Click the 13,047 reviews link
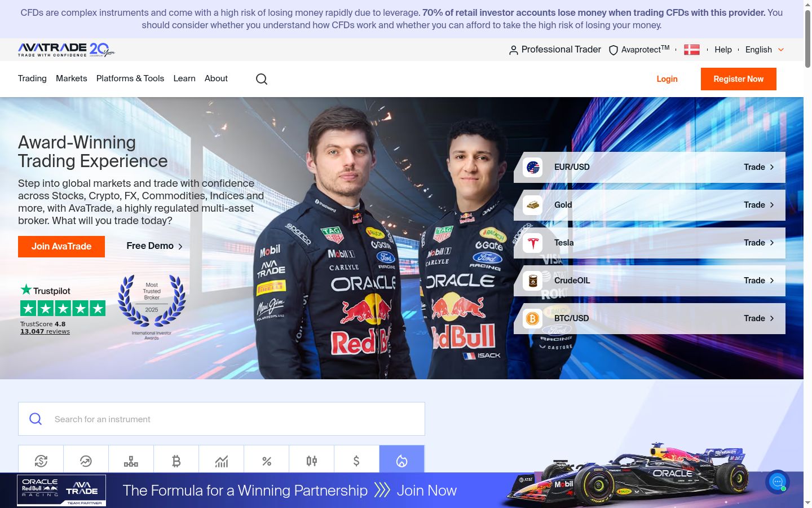This screenshot has height=508, width=812. point(45,331)
